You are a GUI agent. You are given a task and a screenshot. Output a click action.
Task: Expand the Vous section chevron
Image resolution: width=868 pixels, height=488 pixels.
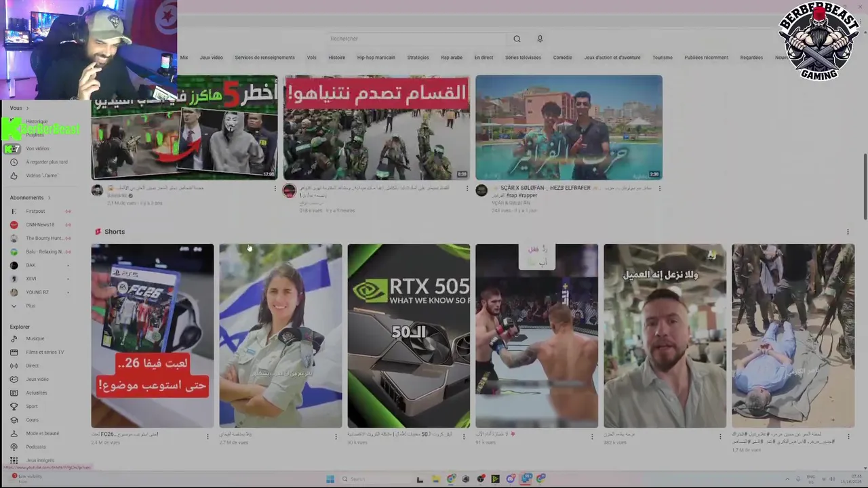point(27,108)
